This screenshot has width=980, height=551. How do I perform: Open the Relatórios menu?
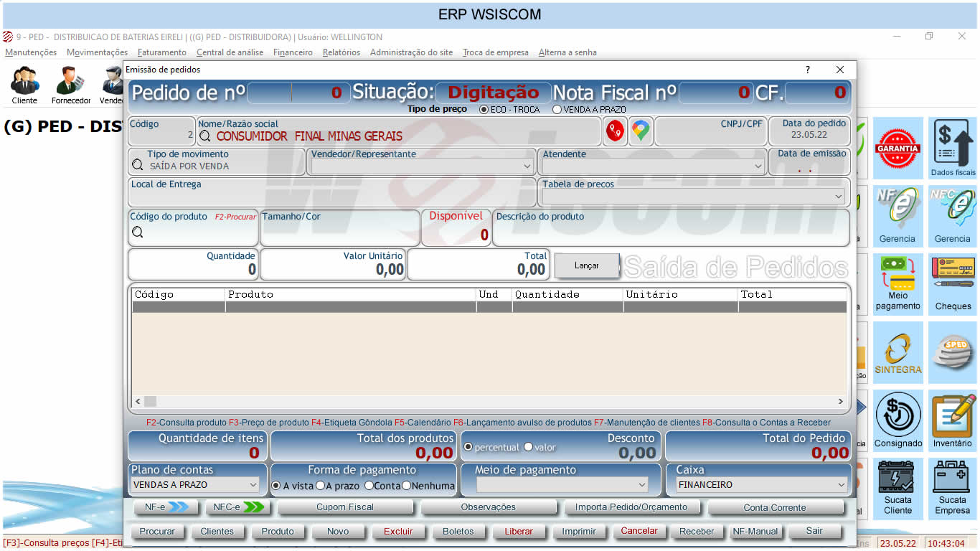coord(341,52)
